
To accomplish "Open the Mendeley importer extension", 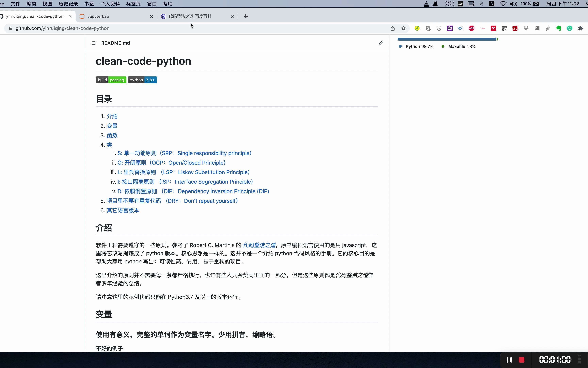I will pos(493,28).
